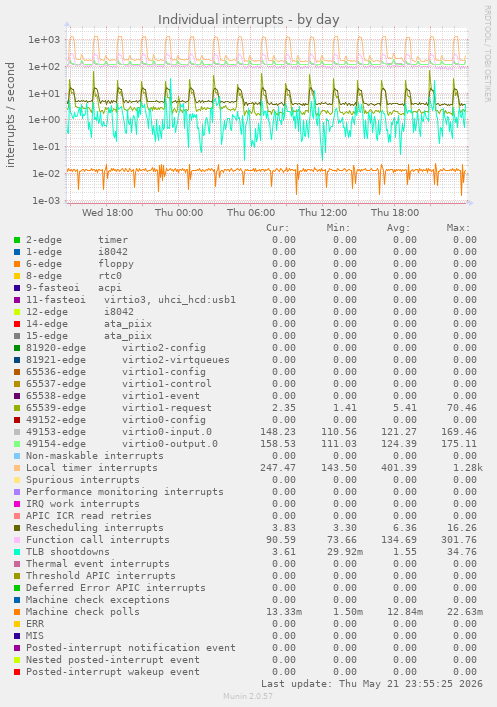Click the 1e+03 y-axis label
497x707 pixels.
(44, 40)
